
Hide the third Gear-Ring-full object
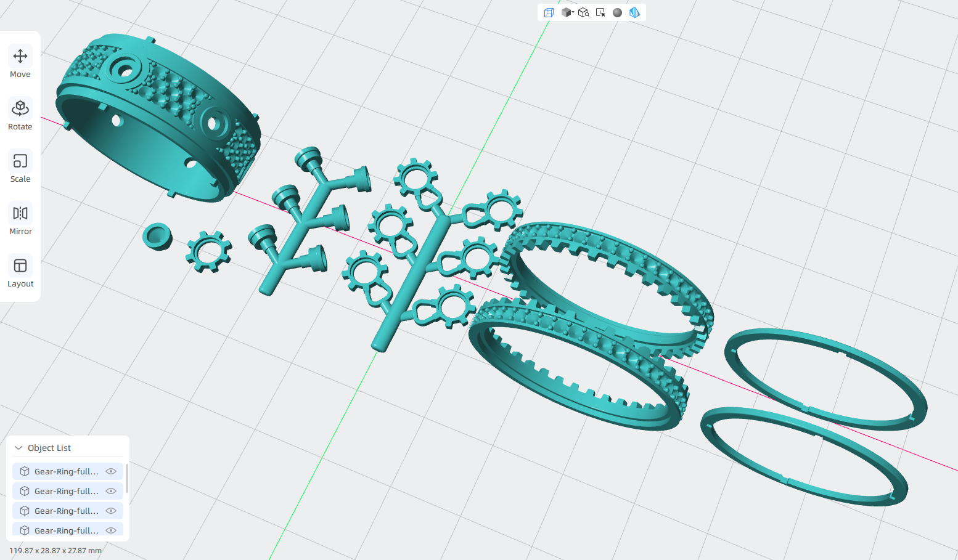111,511
